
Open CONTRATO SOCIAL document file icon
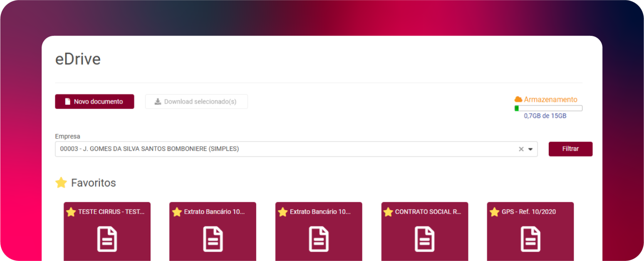click(425, 239)
